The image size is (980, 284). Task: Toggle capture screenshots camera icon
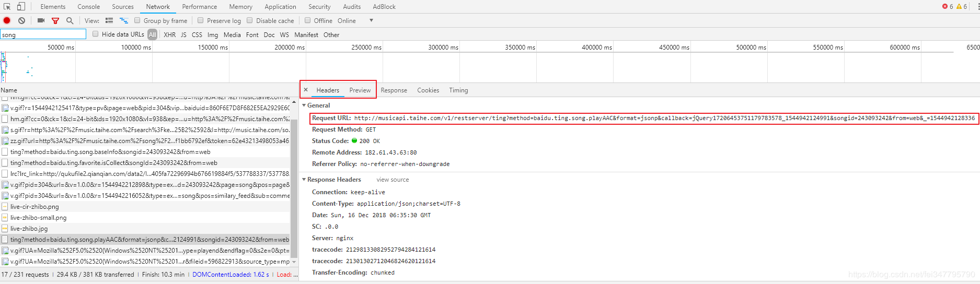coord(41,20)
